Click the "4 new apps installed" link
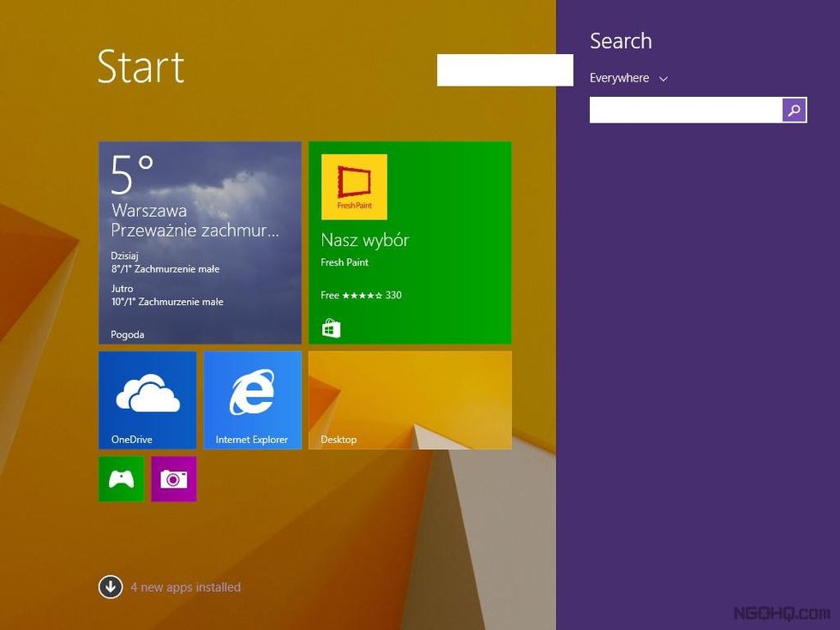The height and width of the screenshot is (630, 840). tap(185, 587)
